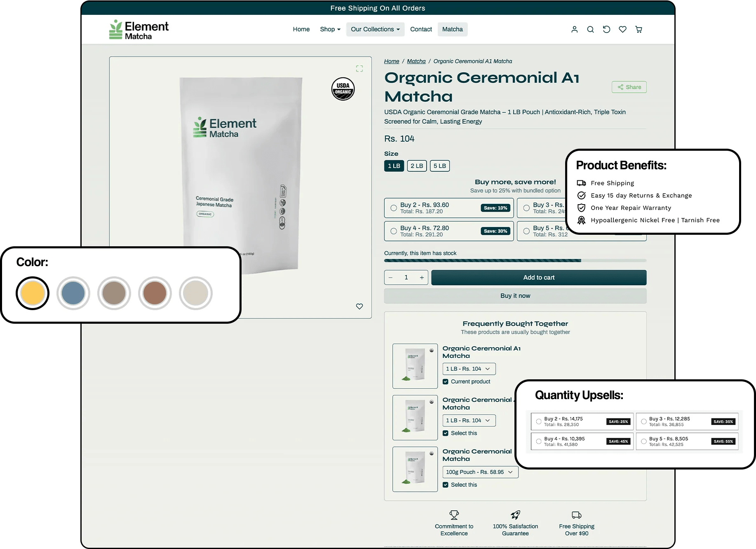Click the Satisfaction Guarantee rocket icon
Image resolution: width=756 pixels, height=549 pixels.
pyautogui.click(x=515, y=515)
